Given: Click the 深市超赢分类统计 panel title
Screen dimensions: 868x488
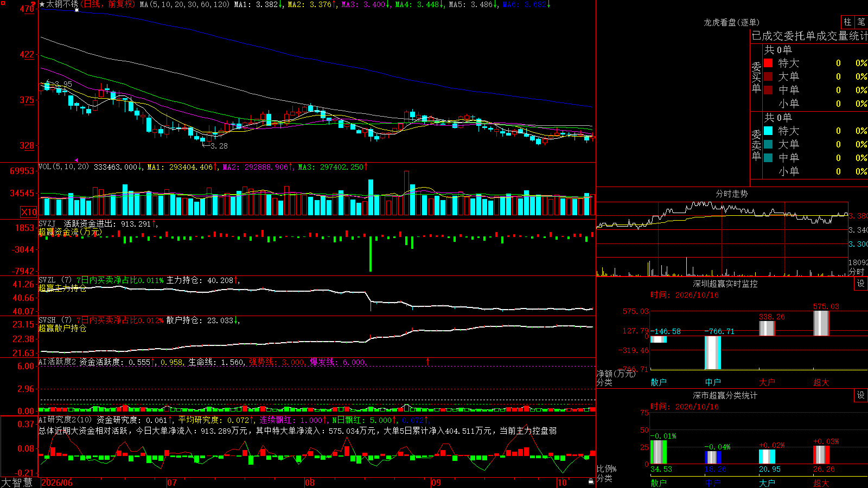Looking at the screenshot, I should (725, 395).
